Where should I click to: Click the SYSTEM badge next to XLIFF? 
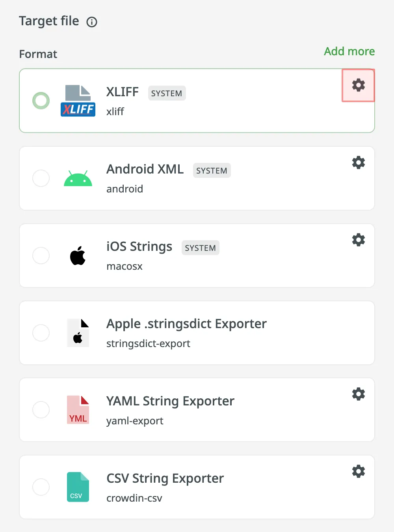tap(167, 93)
